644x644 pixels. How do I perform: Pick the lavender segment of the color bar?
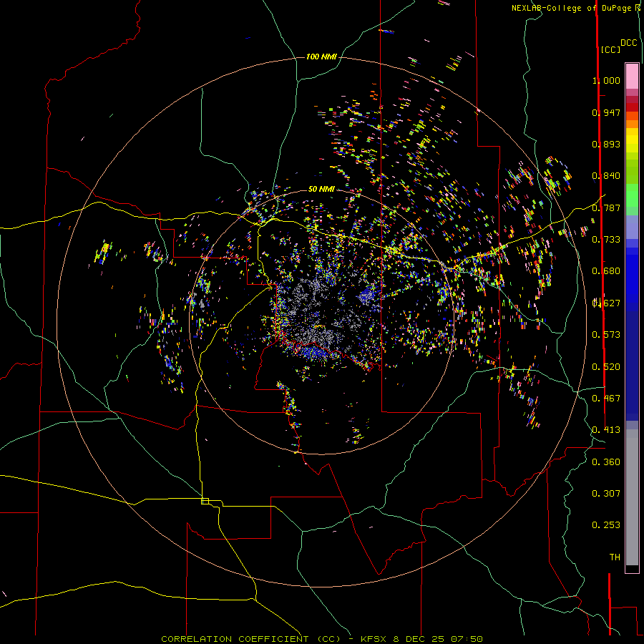pyautogui.click(x=632, y=227)
